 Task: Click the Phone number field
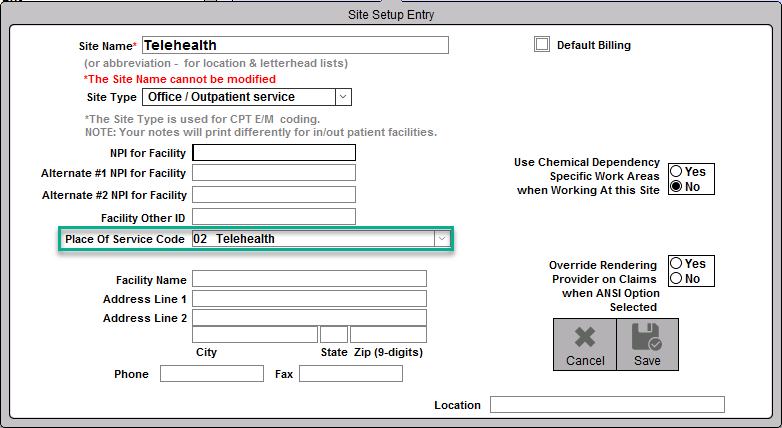tap(211, 374)
